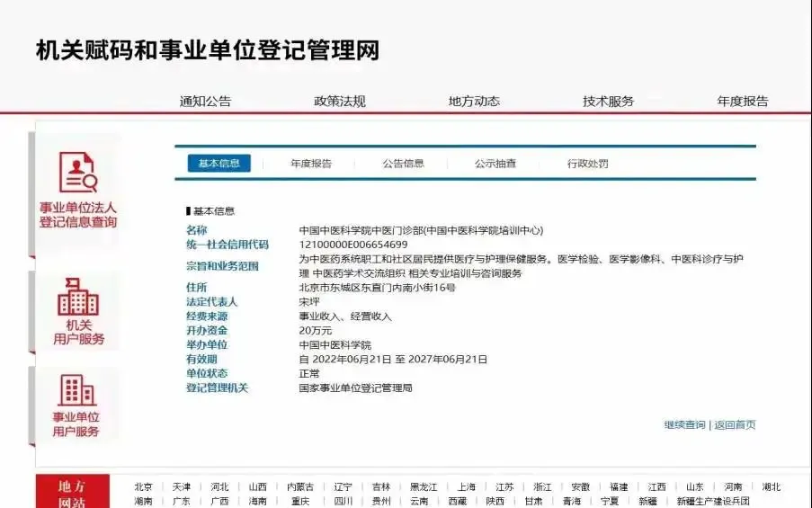Viewport: 812px width, 508px height.
Task: Select the credit code 12100000E006654699
Action: [353, 245]
